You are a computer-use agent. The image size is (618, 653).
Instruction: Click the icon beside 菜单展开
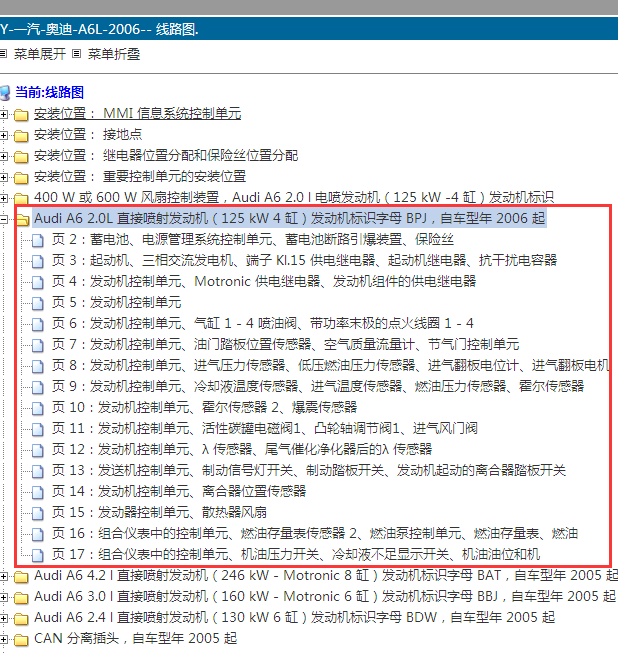3,54
